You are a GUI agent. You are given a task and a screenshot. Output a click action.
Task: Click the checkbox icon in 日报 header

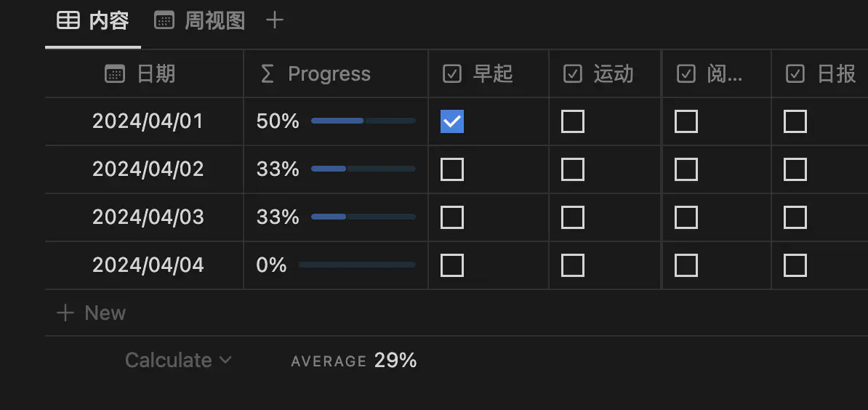pos(795,73)
